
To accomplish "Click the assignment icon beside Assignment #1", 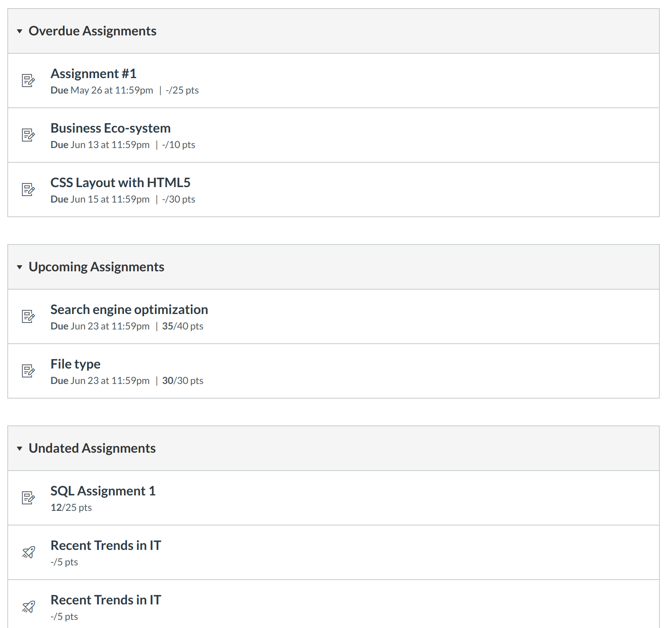I will pos(28,81).
